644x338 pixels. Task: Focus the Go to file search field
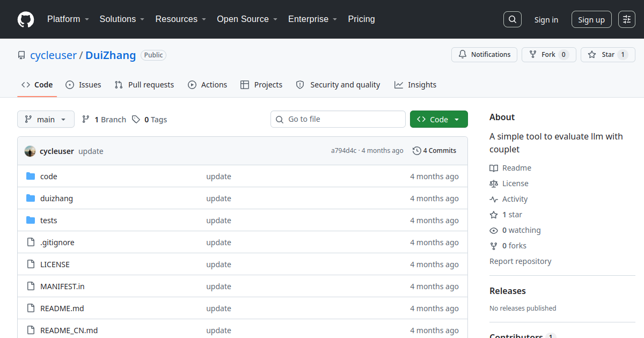(x=338, y=119)
